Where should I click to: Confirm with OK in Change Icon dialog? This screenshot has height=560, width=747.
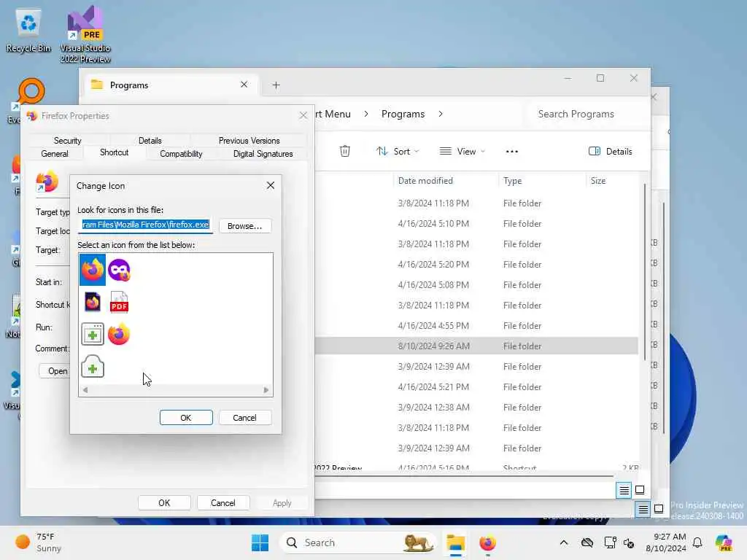point(186,418)
